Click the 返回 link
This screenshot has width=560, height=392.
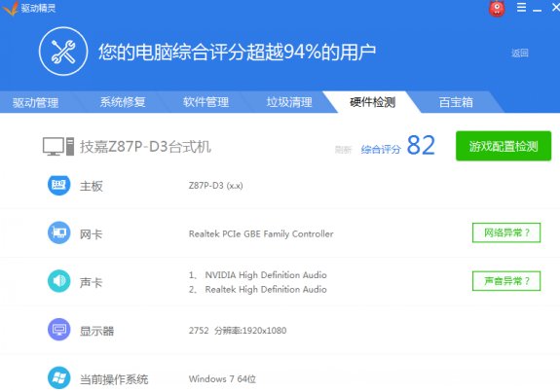click(x=520, y=53)
